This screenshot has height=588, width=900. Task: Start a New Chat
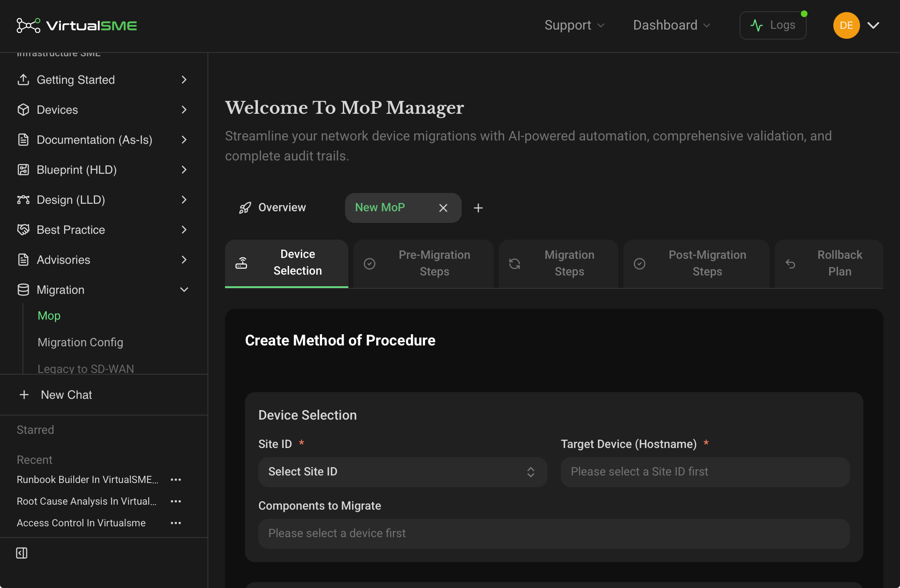66,395
